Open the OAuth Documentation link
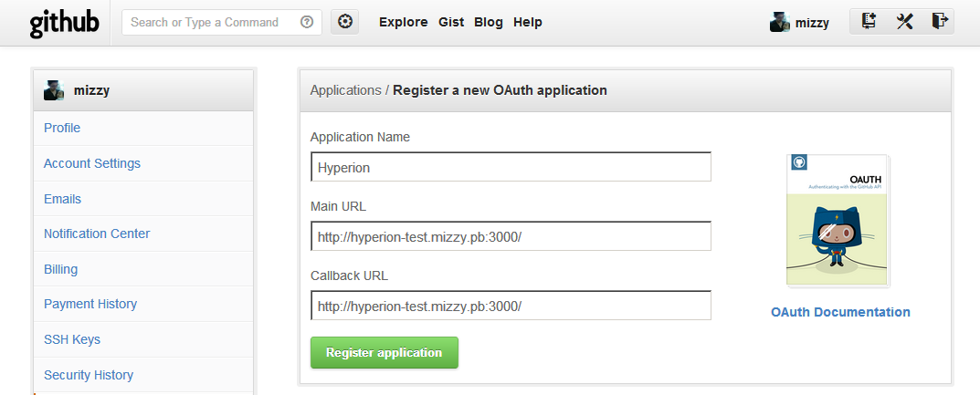 point(840,312)
